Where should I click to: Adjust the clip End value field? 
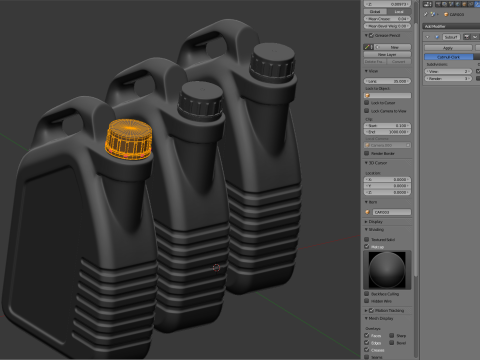point(387,132)
